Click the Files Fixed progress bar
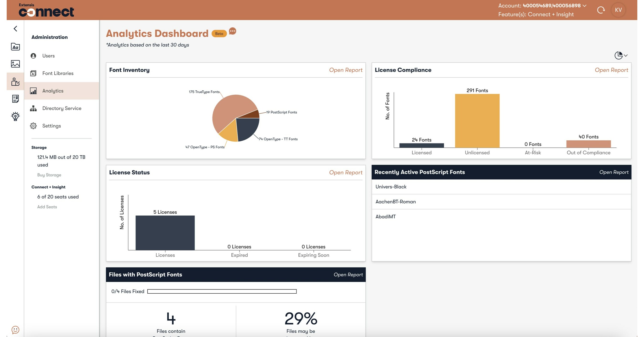Screen dimensions: 644x337 [222, 291]
